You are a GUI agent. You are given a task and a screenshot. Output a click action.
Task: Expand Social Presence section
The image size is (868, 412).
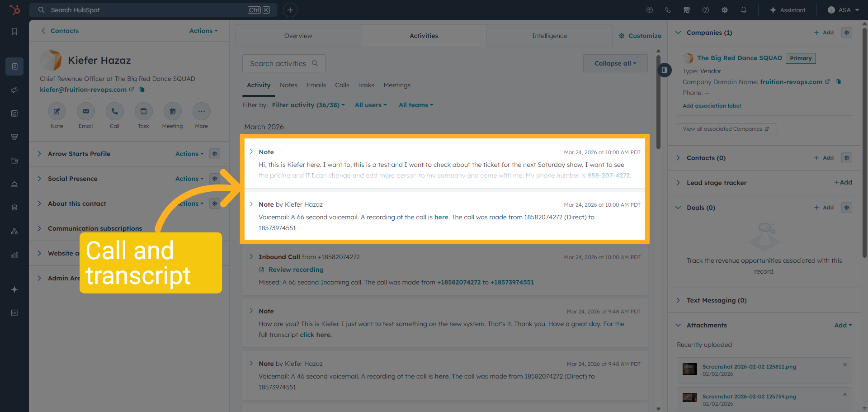pyautogui.click(x=39, y=179)
